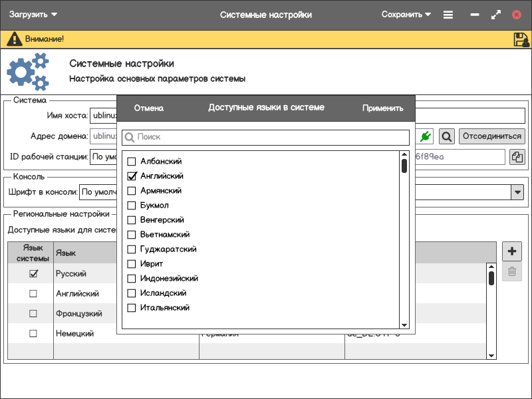The image size is (532, 399).
Task: Toggle Французский system language checkbox in table
Action: click(x=33, y=313)
